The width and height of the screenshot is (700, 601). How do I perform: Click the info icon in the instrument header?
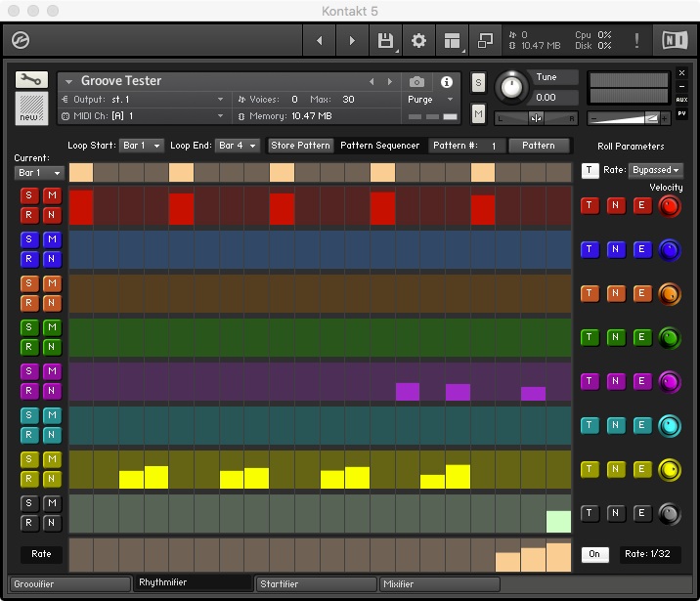[447, 82]
